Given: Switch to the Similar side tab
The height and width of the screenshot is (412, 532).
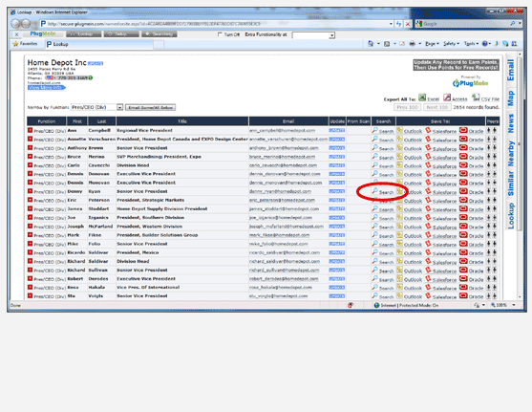Looking at the screenshot, I should (510, 184).
